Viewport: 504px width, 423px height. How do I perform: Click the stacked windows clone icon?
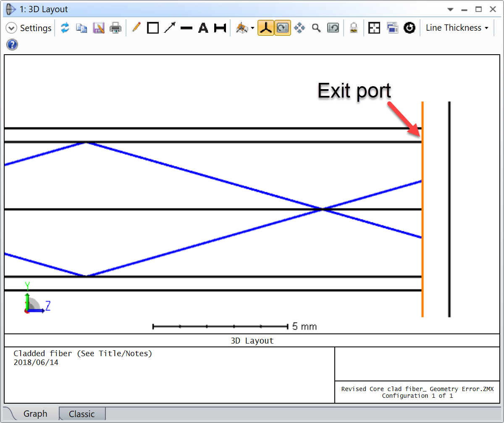pos(392,28)
